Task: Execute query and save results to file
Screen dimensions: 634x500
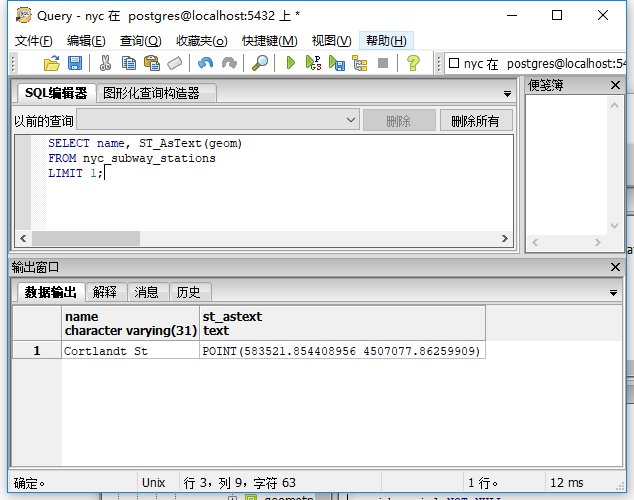Action: (x=337, y=63)
